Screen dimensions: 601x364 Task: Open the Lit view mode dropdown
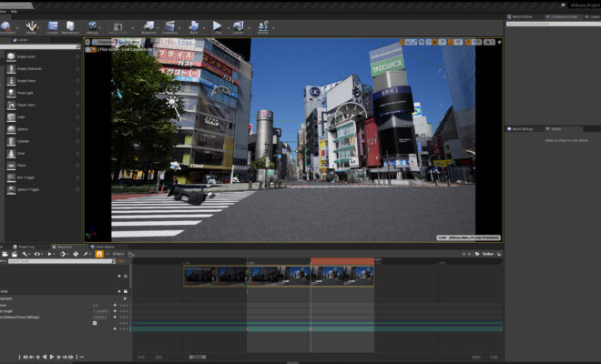pyautogui.click(x=124, y=42)
